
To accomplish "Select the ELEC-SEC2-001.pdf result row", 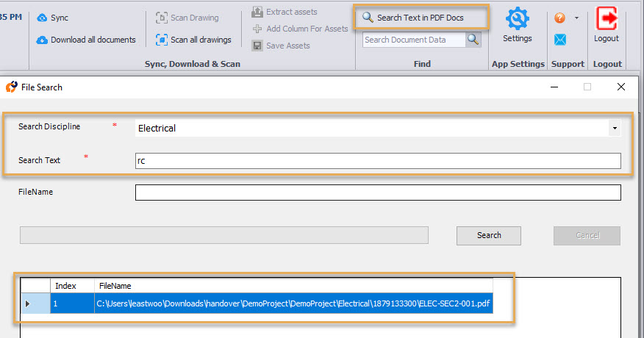I will coord(294,303).
